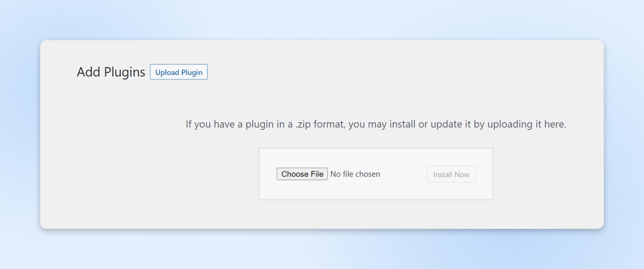This screenshot has width=644, height=269.
Task: Click the word 'Plugins' in the heading
Action: click(x=124, y=72)
